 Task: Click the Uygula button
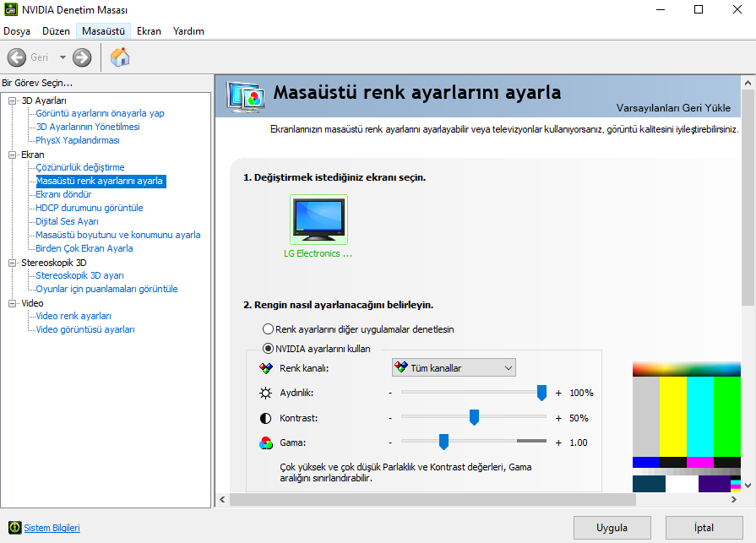tap(612, 528)
